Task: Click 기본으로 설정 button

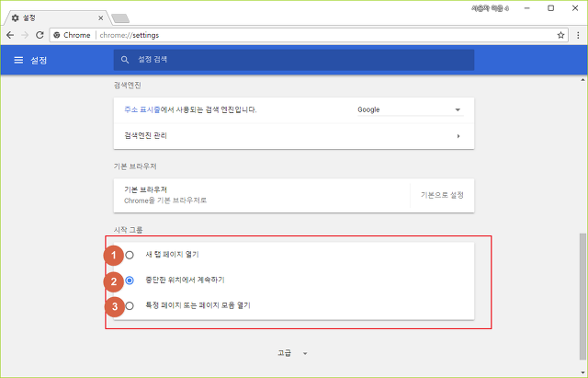Action: tap(442, 195)
